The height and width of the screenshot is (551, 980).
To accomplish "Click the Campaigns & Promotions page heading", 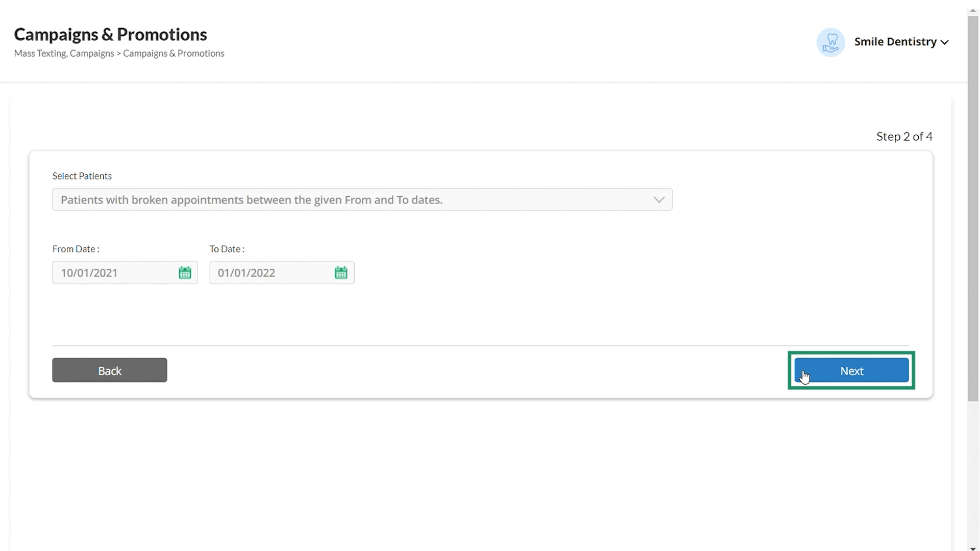I will coord(110,34).
